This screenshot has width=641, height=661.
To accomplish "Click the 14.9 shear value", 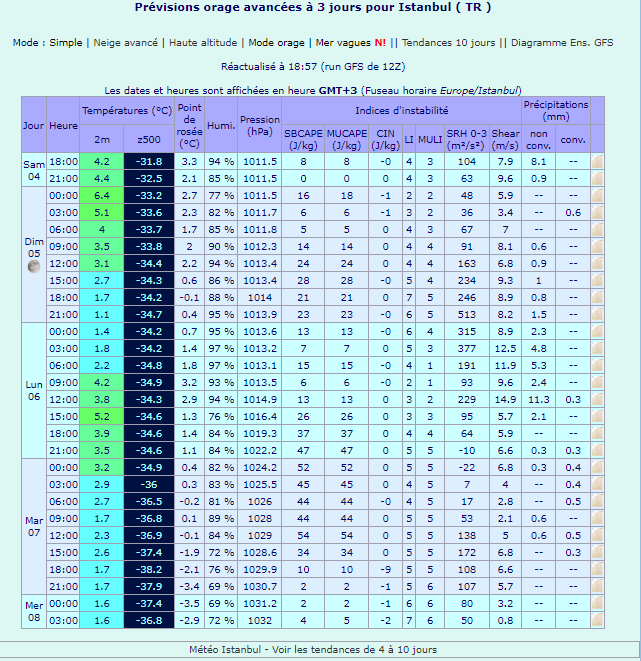I will [505, 400].
